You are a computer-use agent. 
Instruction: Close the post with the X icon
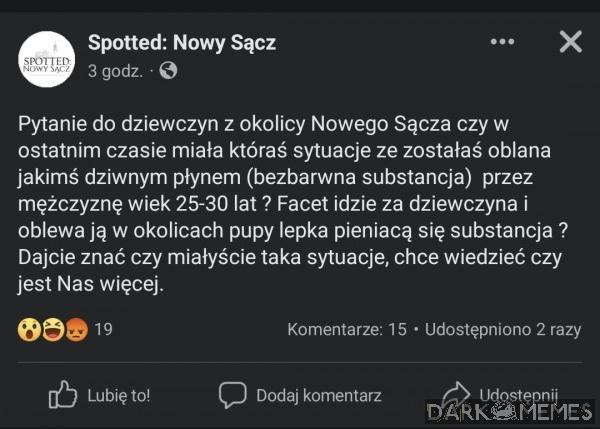tap(571, 41)
